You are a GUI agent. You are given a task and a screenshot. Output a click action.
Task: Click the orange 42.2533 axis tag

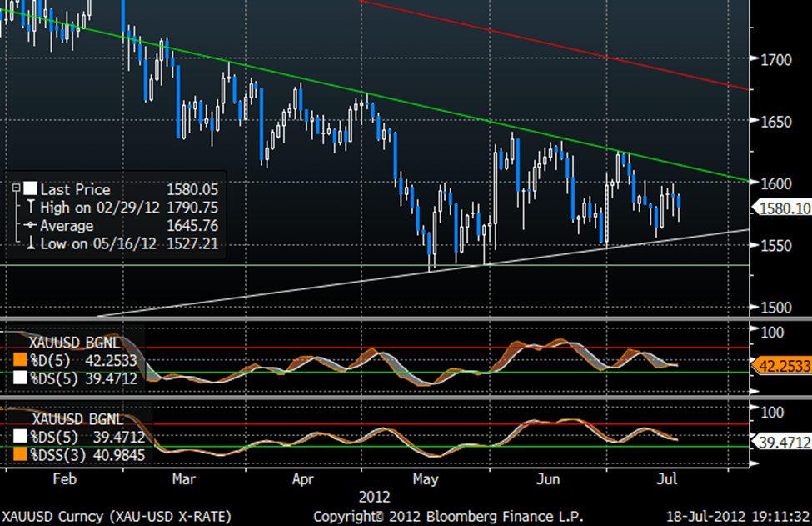[x=784, y=366]
